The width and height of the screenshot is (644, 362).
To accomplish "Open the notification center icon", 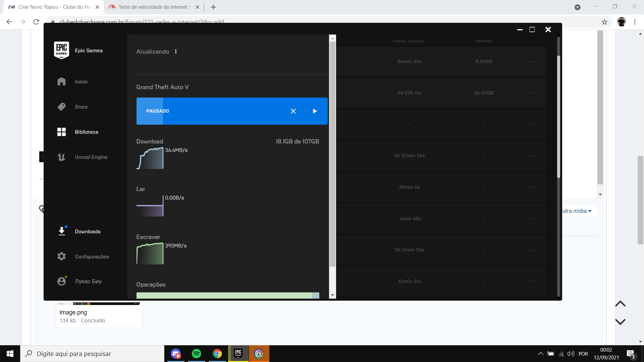I will [631, 354].
